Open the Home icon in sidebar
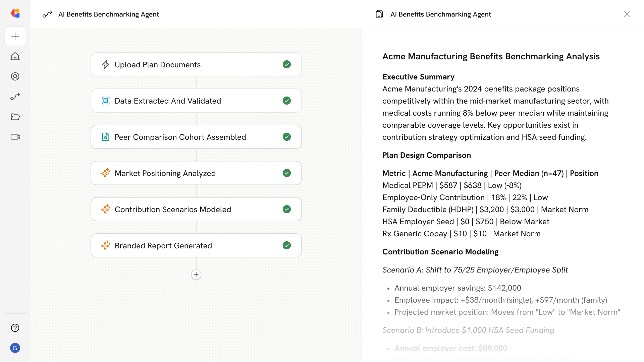Screen dimensions: 644x362 pos(15,56)
